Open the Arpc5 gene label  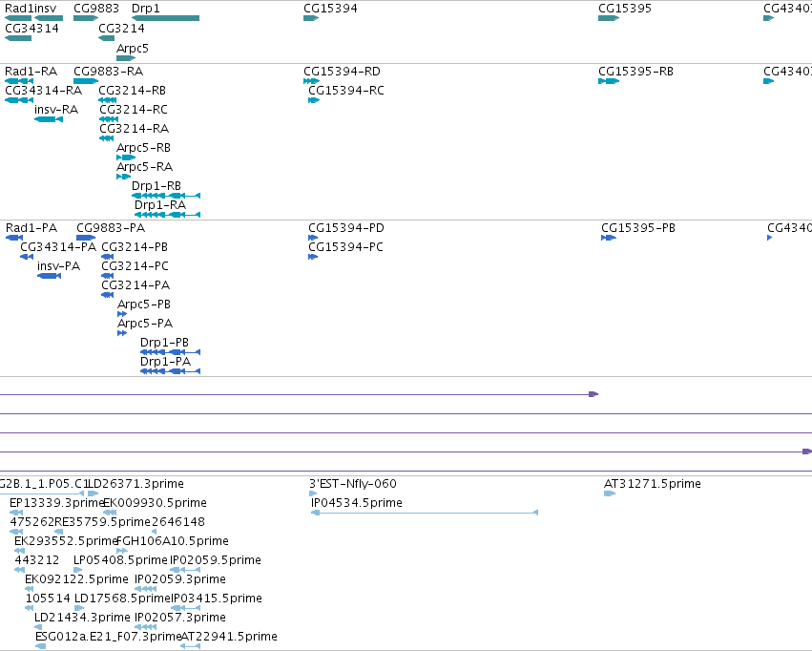tap(132, 48)
